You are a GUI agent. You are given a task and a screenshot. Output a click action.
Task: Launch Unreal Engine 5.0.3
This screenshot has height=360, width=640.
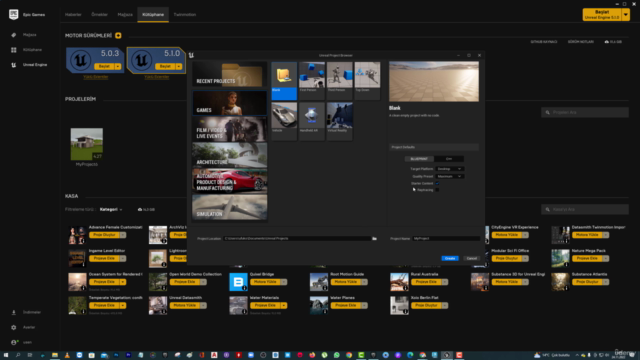pyautogui.click(x=104, y=66)
